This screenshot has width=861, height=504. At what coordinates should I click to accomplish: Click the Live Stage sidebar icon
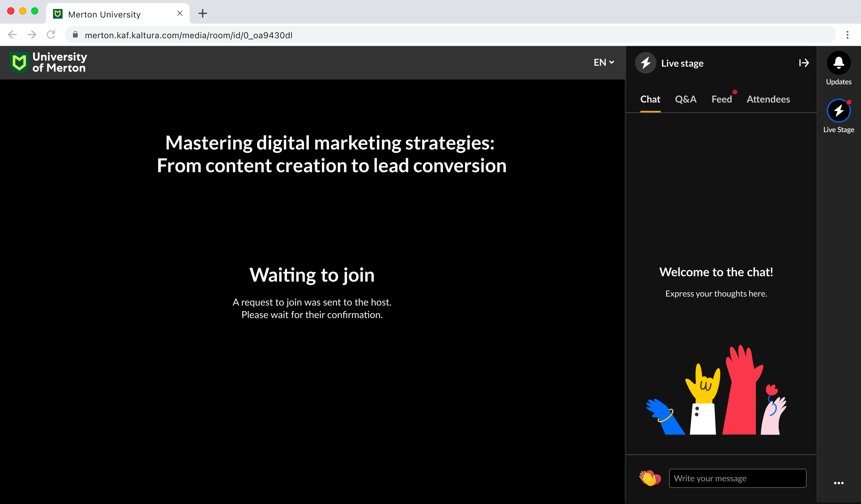[838, 111]
